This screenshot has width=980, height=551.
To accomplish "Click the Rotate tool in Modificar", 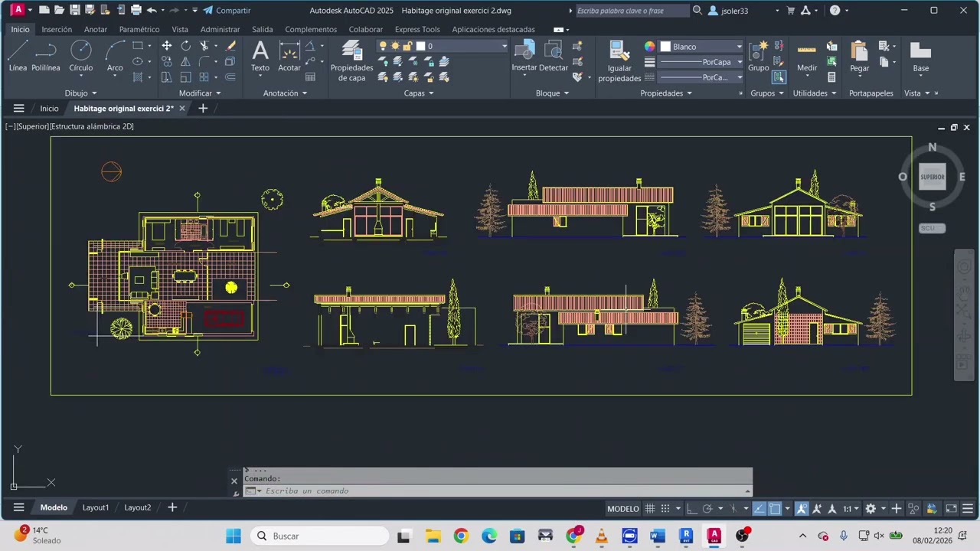I will pyautogui.click(x=185, y=46).
